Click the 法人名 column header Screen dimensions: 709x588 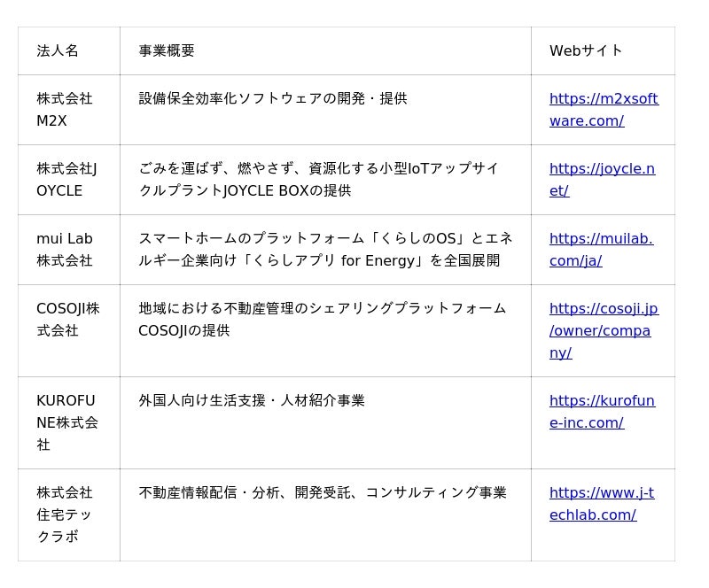click(x=58, y=51)
